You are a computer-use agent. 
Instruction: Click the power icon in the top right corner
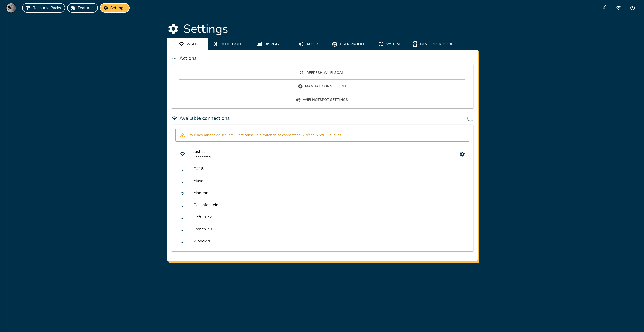[x=632, y=8]
